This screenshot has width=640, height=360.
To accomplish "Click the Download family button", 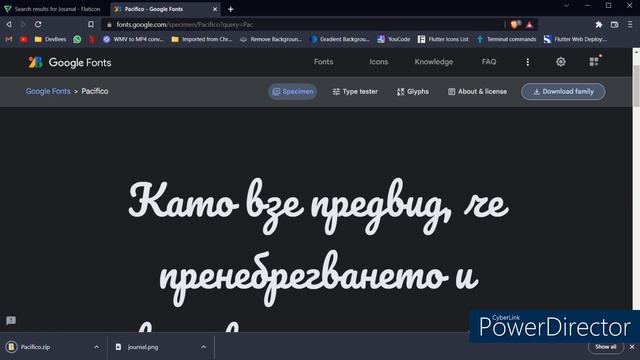I will (x=563, y=91).
